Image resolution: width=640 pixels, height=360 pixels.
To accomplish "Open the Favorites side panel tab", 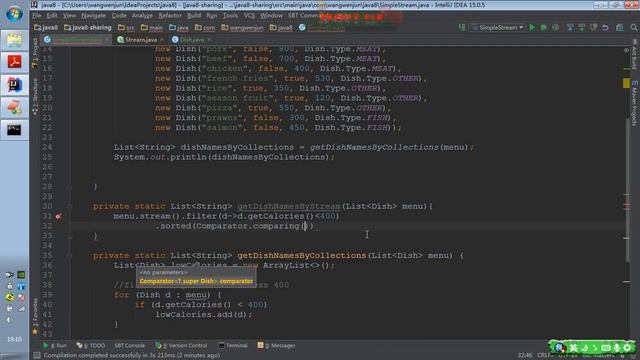I will click(x=35, y=316).
